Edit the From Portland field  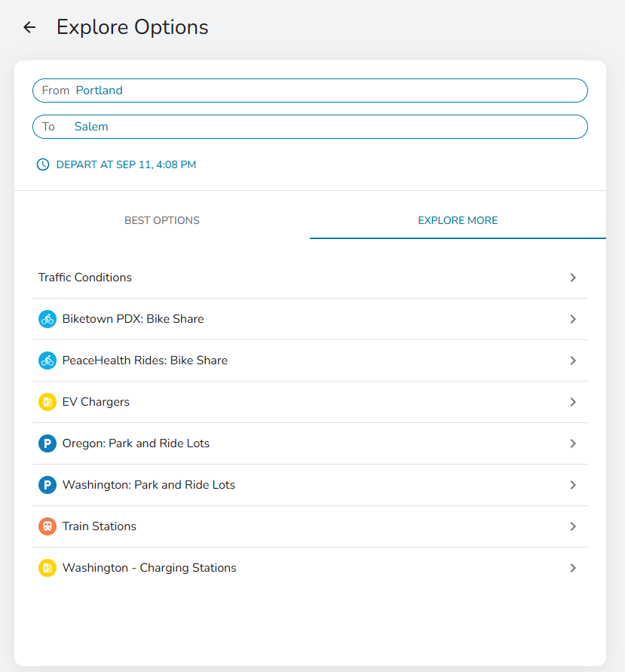click(310, 91)
